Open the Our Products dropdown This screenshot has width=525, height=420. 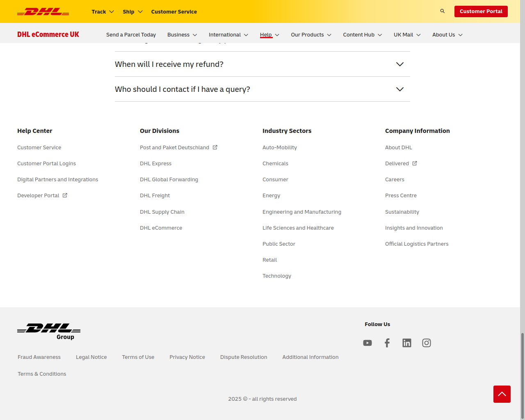(311, 35)
